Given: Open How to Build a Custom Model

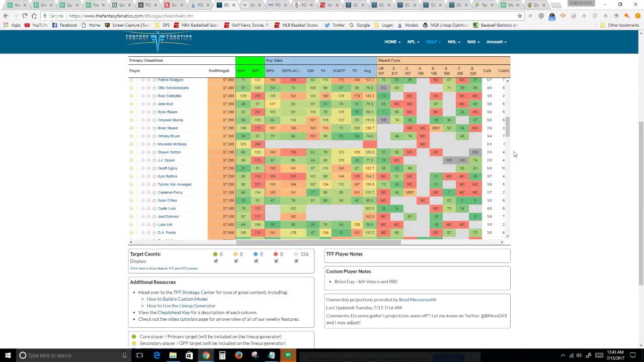Looking at the screenshot, I should 177,299.
